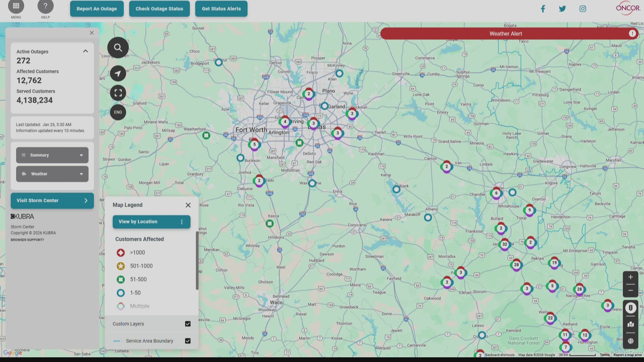Image resolution: width=644 pixels, height=362 pixels.
Task: Expand the Weather dropdown
Action: (52, 174)
